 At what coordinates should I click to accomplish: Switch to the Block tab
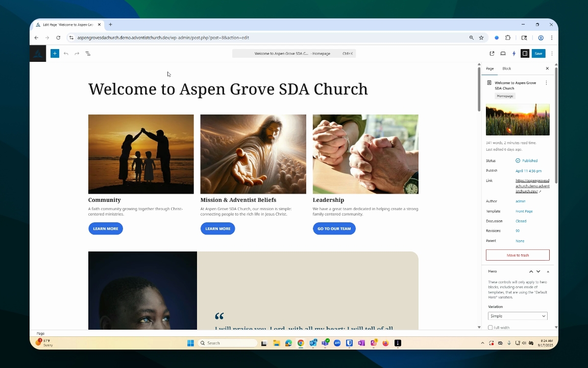506,68
